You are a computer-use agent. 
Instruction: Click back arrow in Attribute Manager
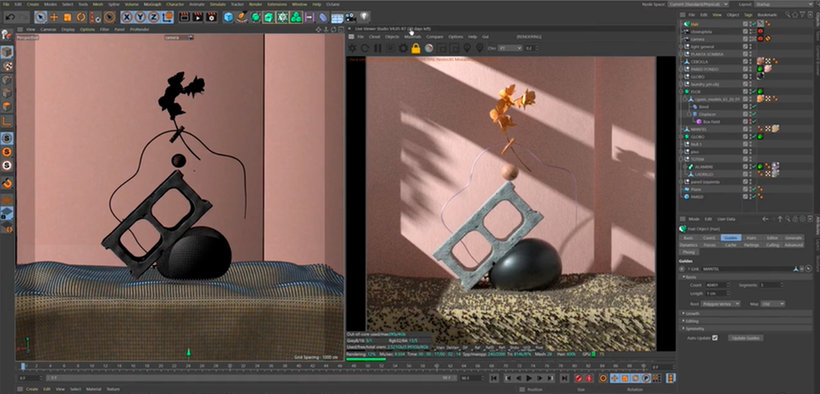click(766, 219)
